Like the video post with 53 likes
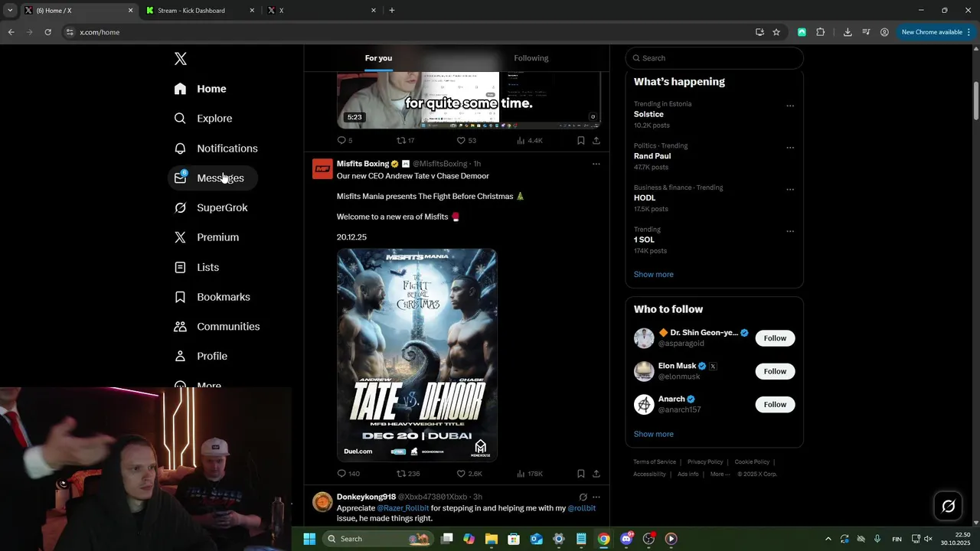 pos(466,141)
